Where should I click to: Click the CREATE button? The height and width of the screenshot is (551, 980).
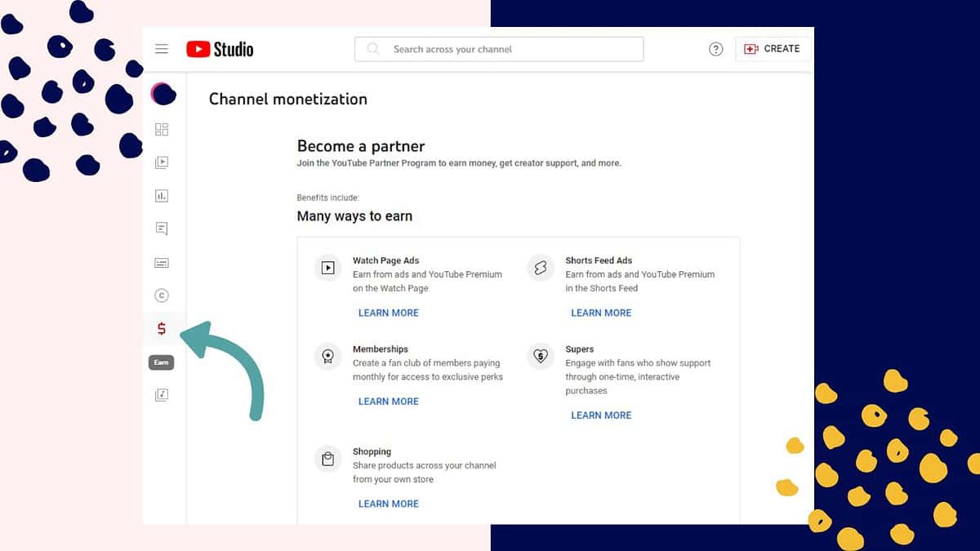[x=773, y=49]
